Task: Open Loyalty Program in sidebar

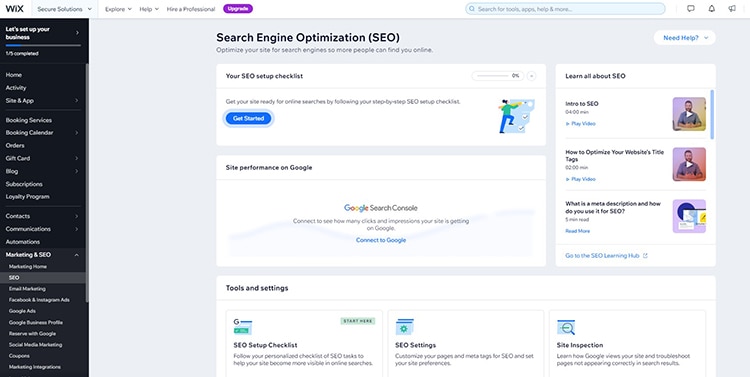Action: click(27, 197)
